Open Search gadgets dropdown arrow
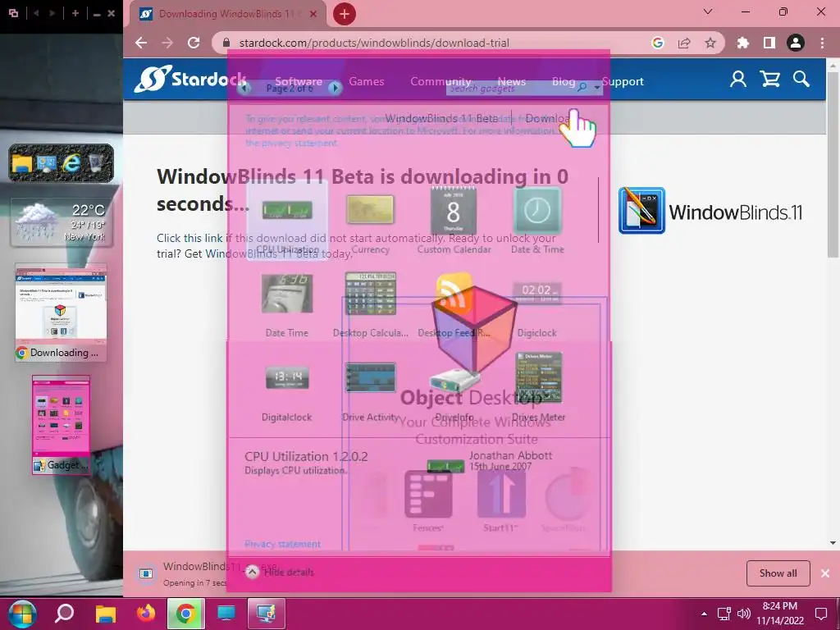 (x=597, y=87)
